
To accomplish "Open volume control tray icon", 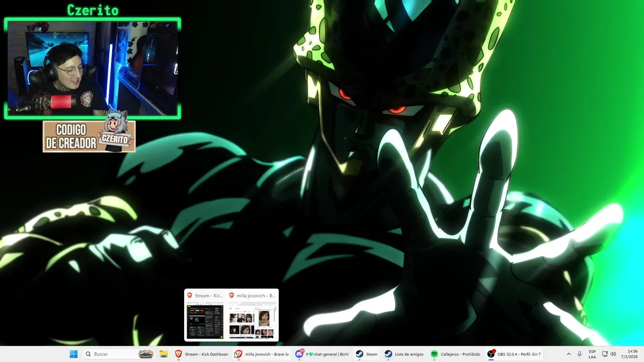I will coord(613,354).
